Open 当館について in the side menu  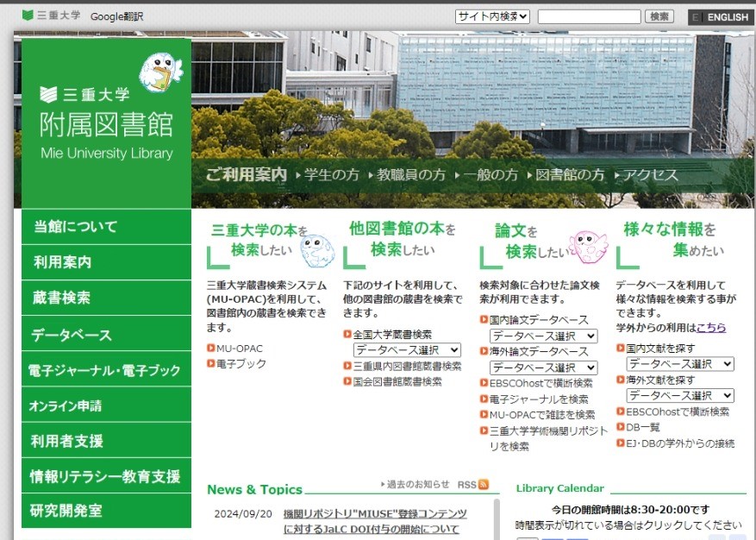[x=107, y=226]
